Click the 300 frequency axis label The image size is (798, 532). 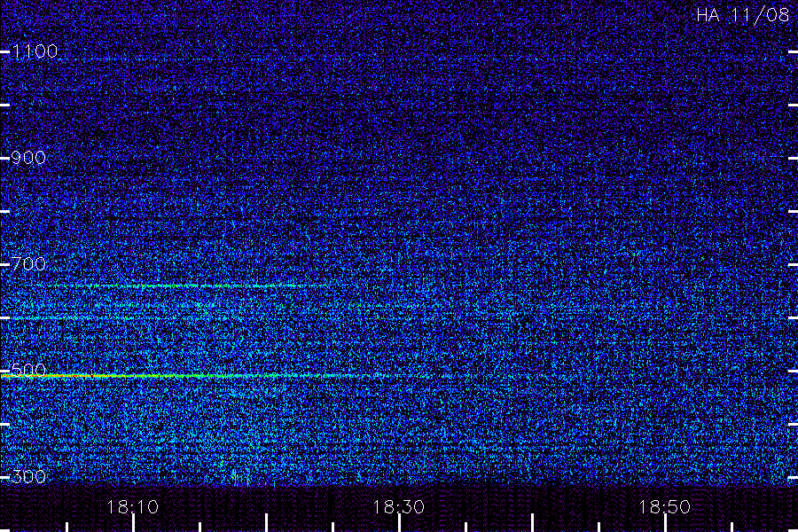pyautogui.click(x=28, y=477)
